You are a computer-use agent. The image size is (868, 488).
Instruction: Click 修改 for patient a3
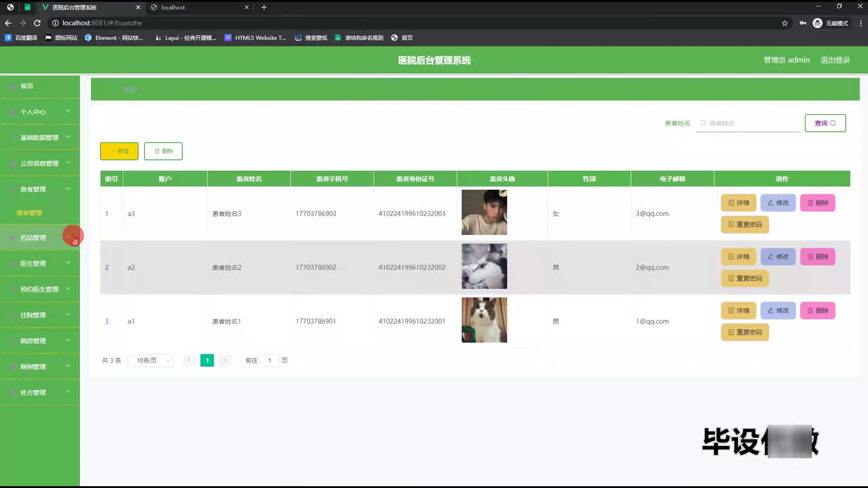[778, 203]
